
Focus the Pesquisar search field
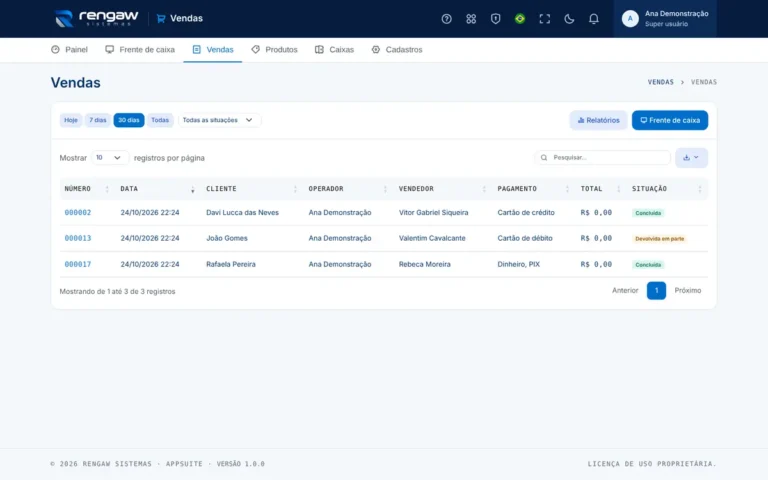(602, 158)
